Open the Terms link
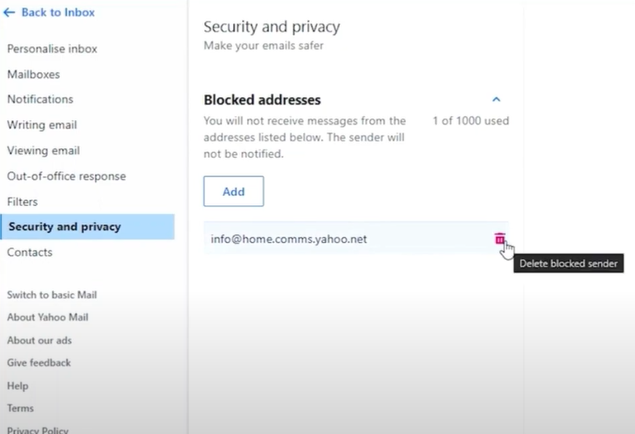The height and width of the screenshot is (434, 635). coord(20,408)
